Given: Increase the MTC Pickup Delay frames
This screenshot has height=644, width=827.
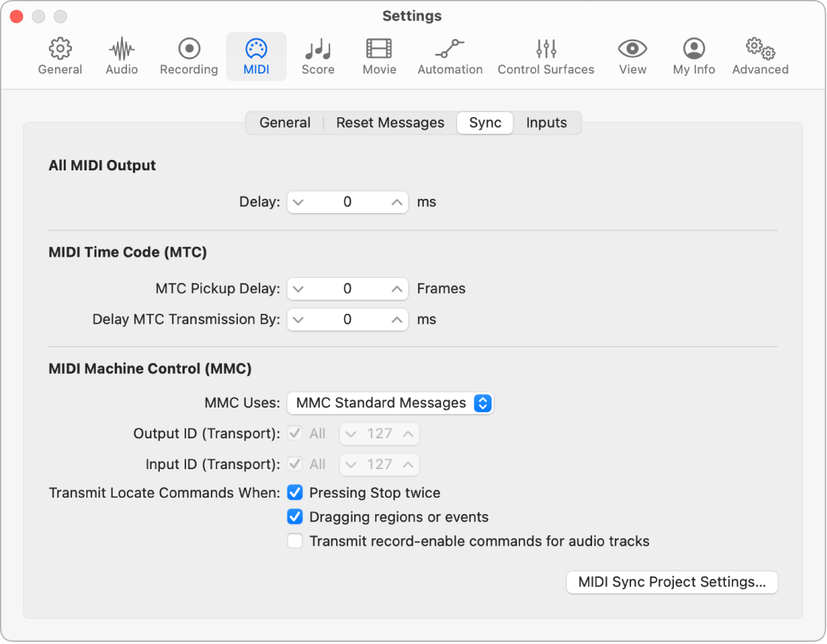Looking at the screenshot, I should [x=397, y=289].
